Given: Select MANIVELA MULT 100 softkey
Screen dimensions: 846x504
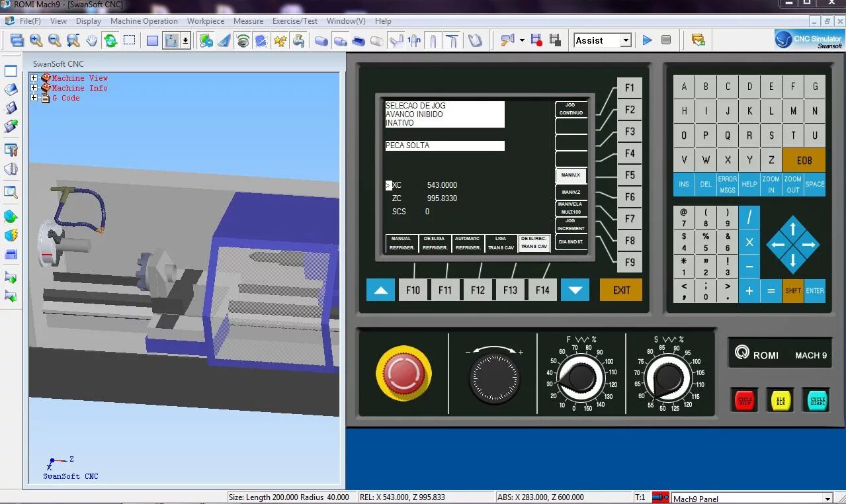Looking at the screenshot, I should [571, 208].
